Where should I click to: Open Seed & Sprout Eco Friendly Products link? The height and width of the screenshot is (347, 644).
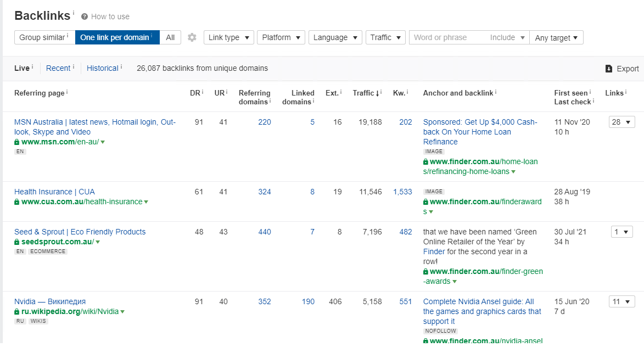point(80,232)
